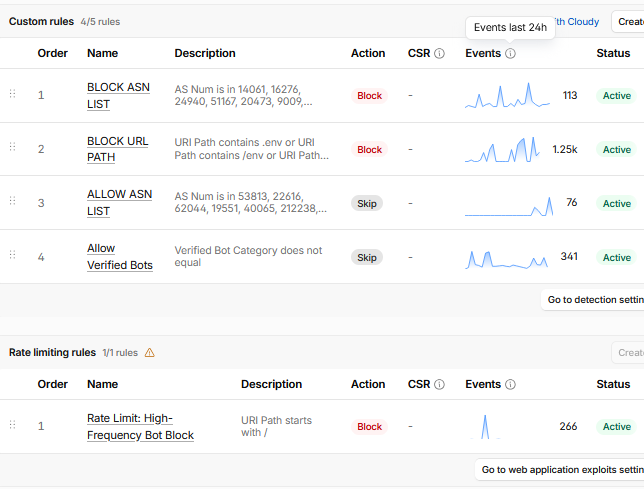Screen dimensions: 644x489
Task: Click events sparkline for BLOCK URL PATH
Action: pos(502,149)
